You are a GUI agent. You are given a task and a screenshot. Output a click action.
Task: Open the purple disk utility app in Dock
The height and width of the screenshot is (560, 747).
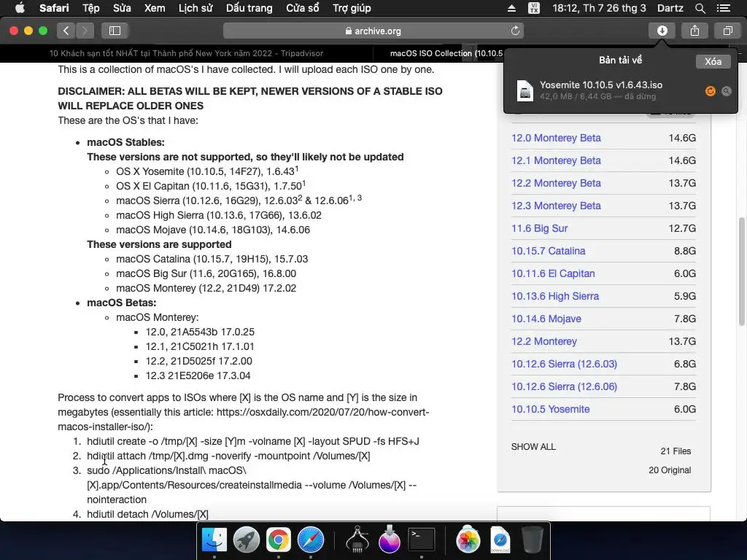click(x=390, y=540)
